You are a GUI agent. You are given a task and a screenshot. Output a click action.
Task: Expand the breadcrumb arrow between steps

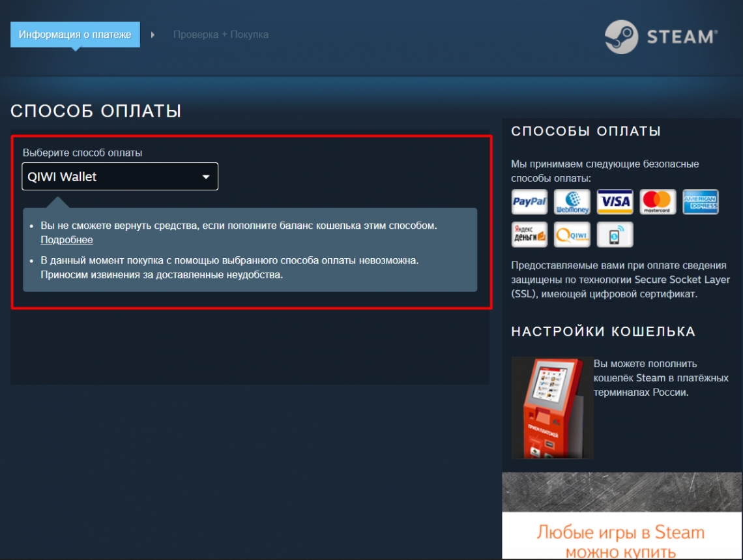(153, 35)
